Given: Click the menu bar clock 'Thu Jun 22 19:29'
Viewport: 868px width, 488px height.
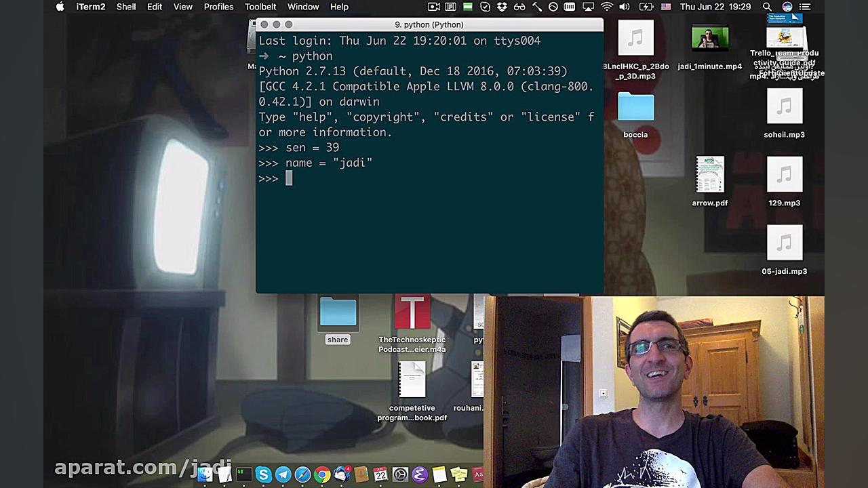Looking at the screenshot, I should click(x=715, y=7).
